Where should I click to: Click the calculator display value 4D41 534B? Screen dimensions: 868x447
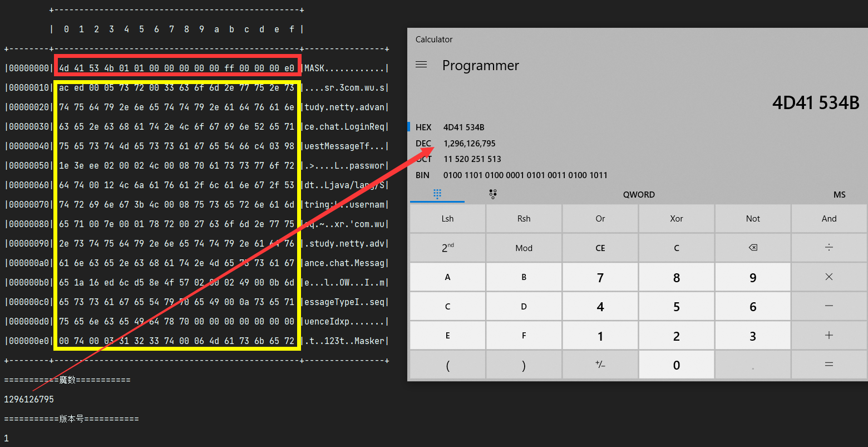coord(816,103)
